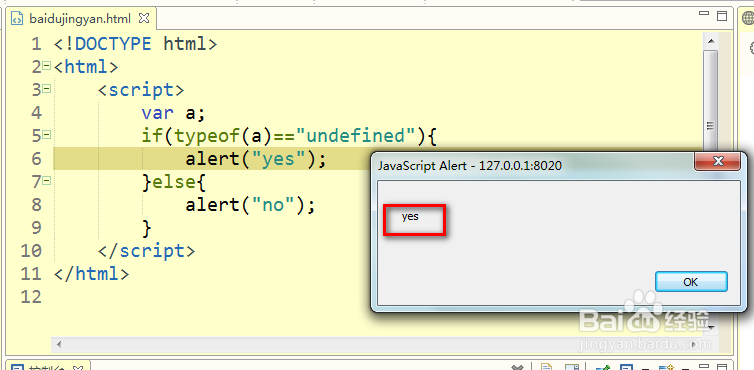Collapse the <html> block at line 2
This screenshot has width=754, height=370.
pyautogui.click(x=47, y=65)
